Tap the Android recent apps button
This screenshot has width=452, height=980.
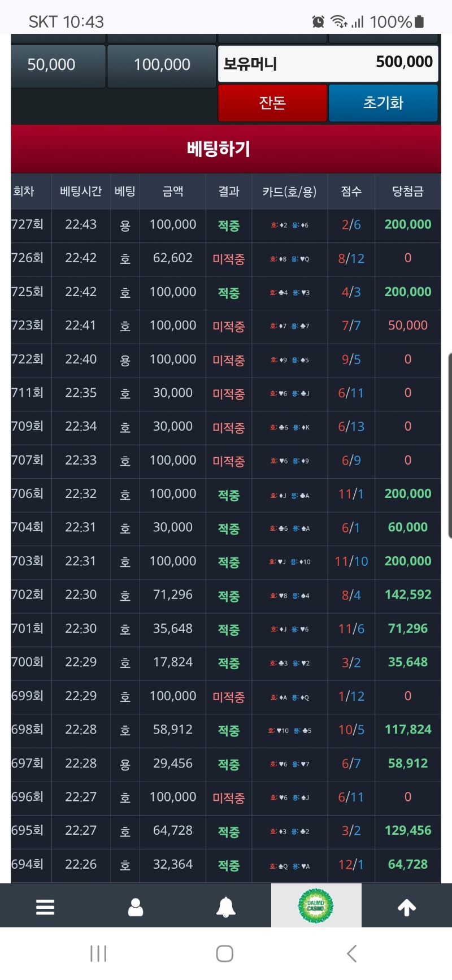tap(98, 953)
